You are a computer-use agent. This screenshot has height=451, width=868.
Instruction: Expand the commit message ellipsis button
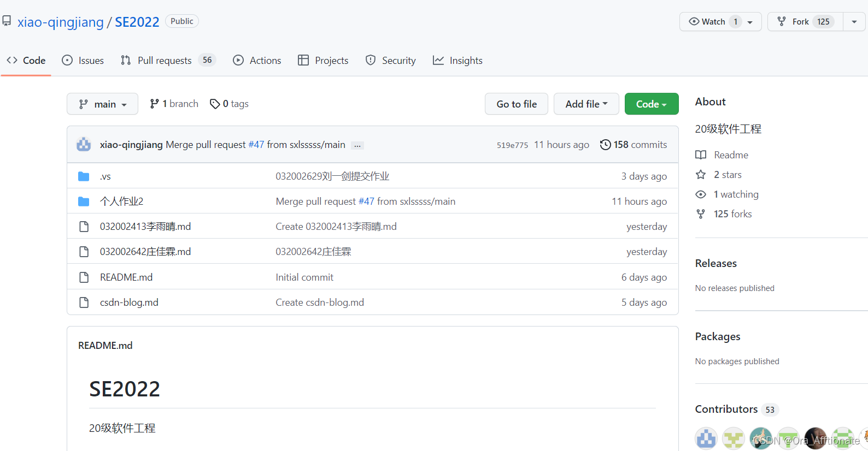(357, 145)
